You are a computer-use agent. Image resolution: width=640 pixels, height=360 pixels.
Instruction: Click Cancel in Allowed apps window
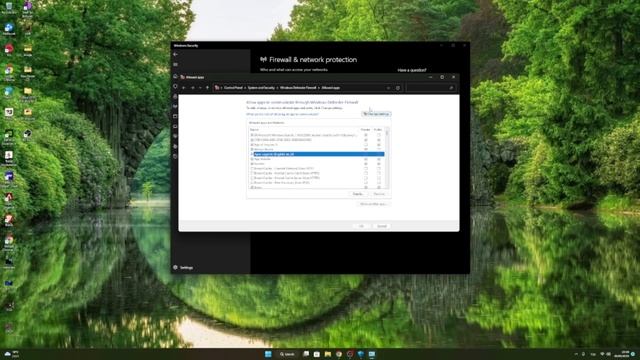click(x=382, y=226)
